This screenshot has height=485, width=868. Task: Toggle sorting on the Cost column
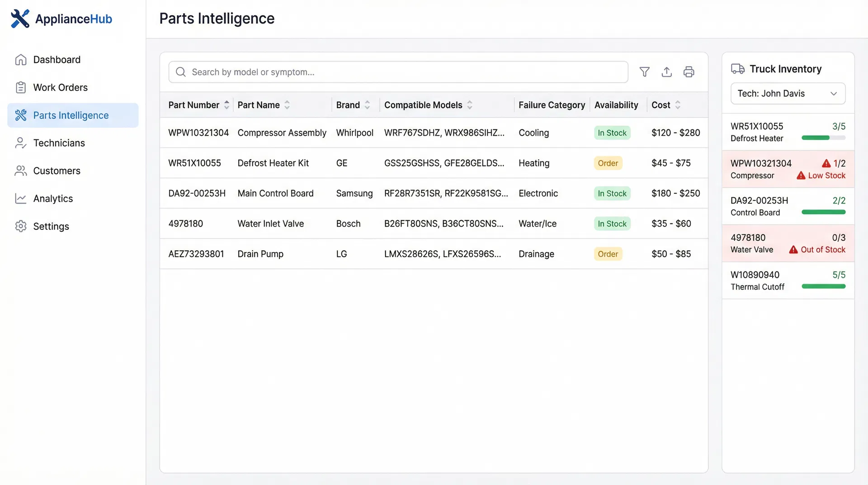point(677,105)
